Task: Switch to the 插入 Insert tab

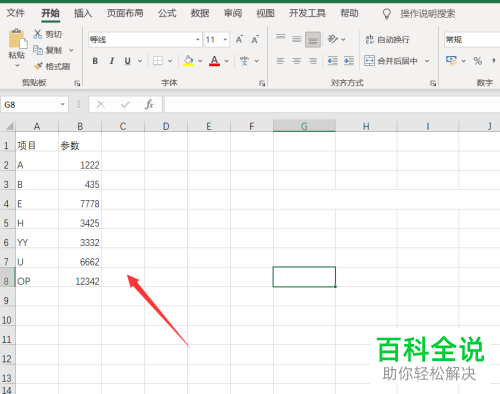Action: pyautogui.click(x=83, y=13)
